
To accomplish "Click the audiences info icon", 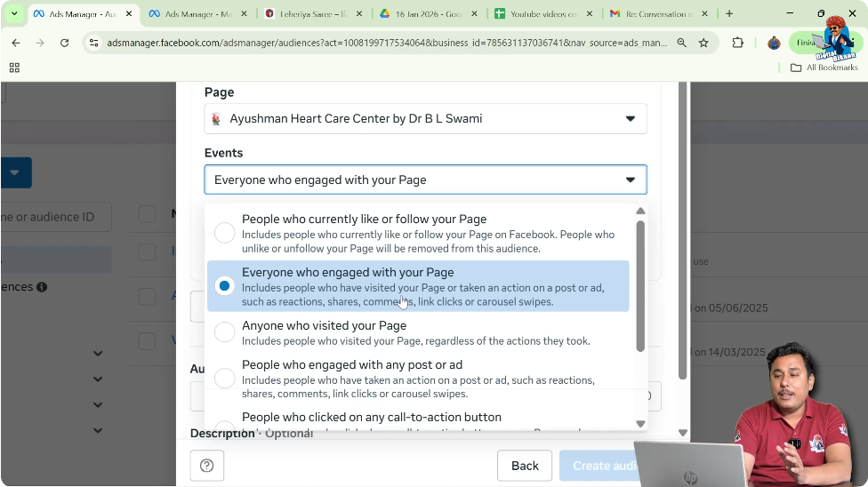I will [42, 287].
